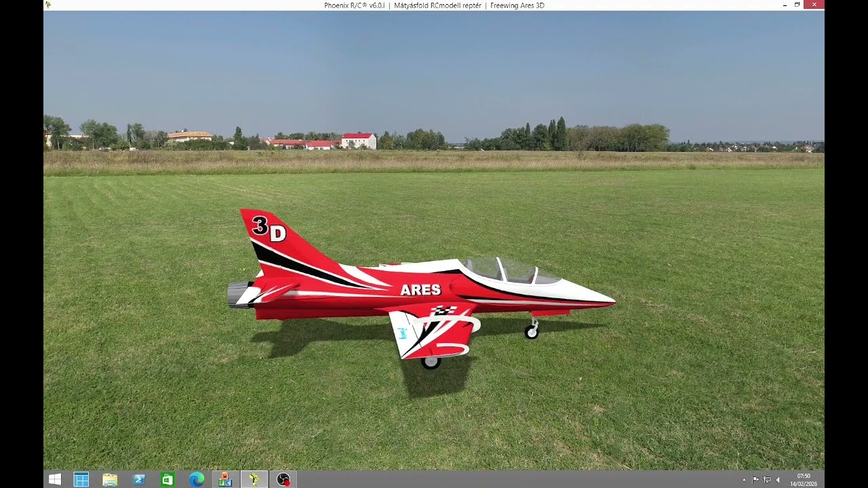Screen dimensions: 868x488
Task: Select the Phoenix R/C taskbar icon
Action: click(x=254, y=479)
